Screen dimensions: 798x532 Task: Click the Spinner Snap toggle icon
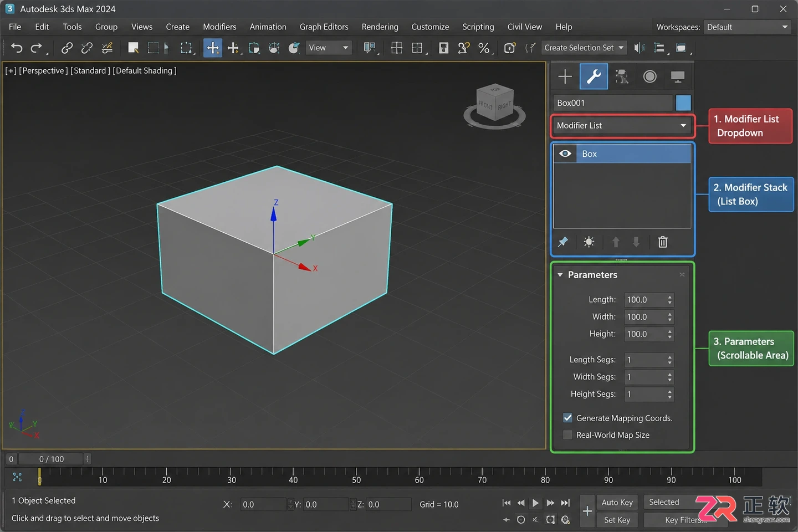[510, 48]
